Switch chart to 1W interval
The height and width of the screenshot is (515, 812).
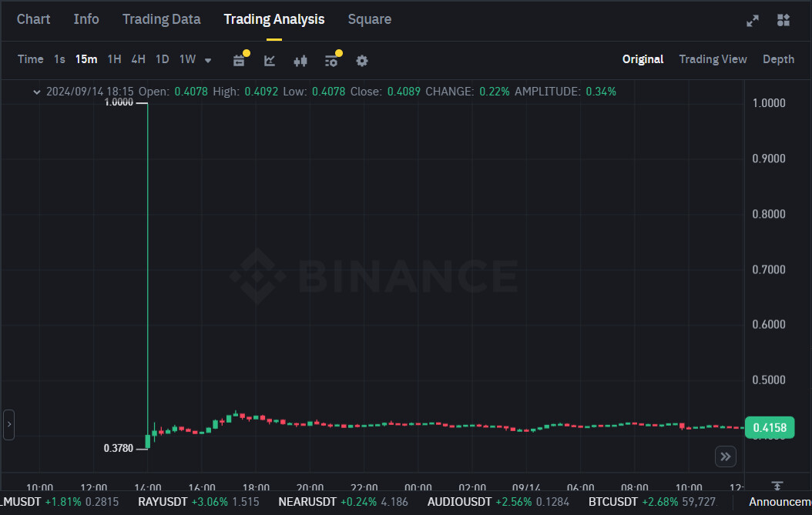click(x=187, y=59)
